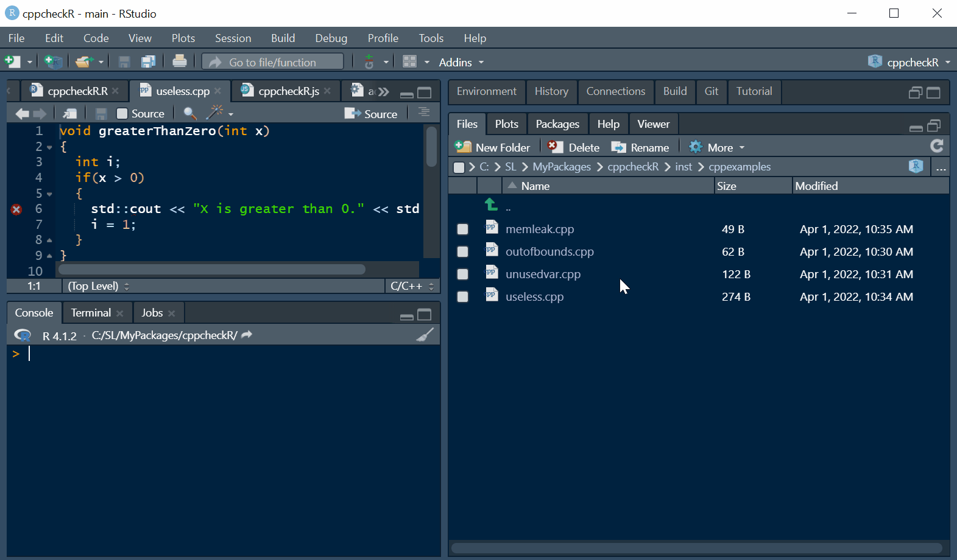Open the New File dropdown arrow
Image resolution: width=957 pixels, height=560 pixels.
coord(29,63)
